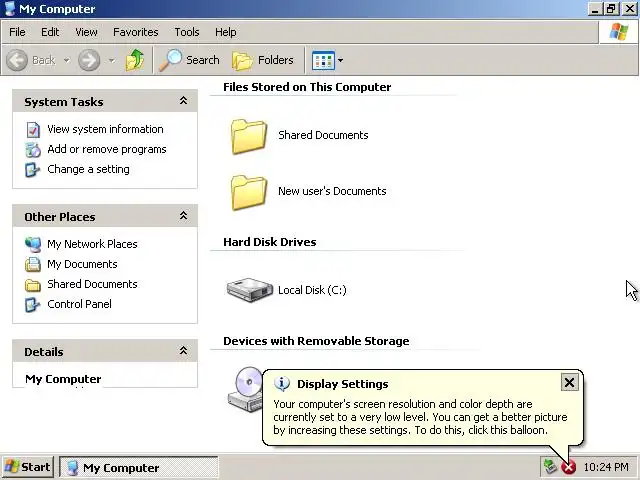Click the Start button
This screenshot has width=640, height=480.
click(27, 467)
